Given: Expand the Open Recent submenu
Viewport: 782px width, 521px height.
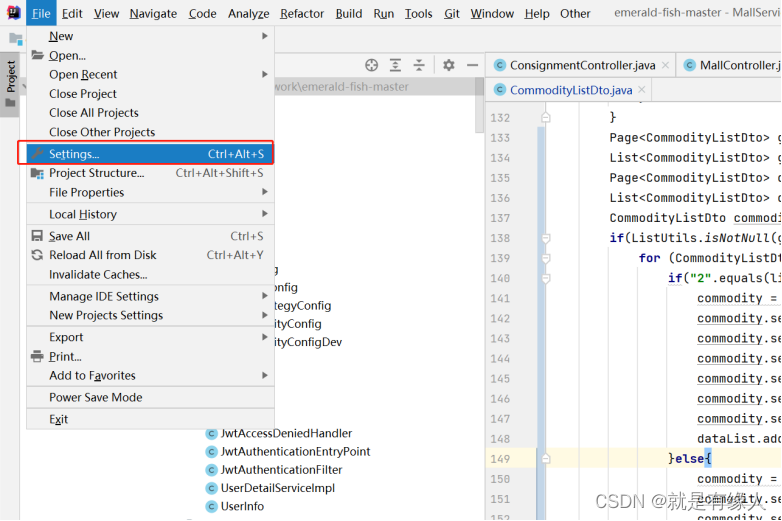Looking at the screenshot, I should point(150,74).
